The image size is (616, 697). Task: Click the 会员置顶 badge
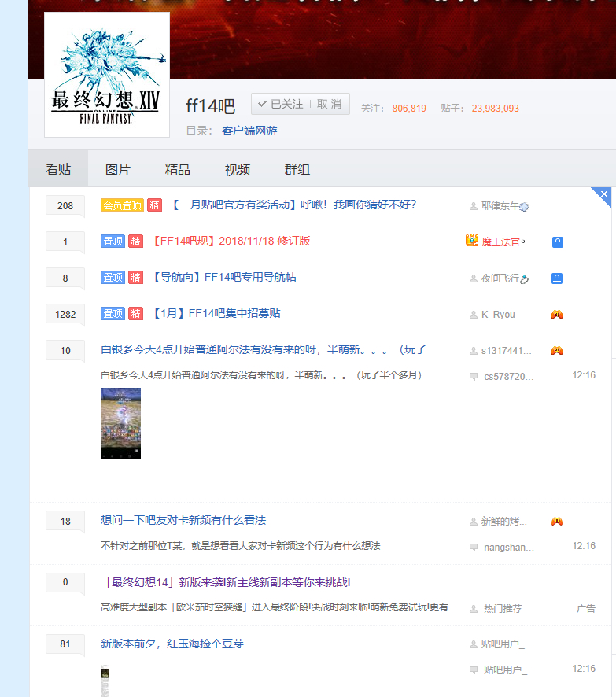point(122,205)
